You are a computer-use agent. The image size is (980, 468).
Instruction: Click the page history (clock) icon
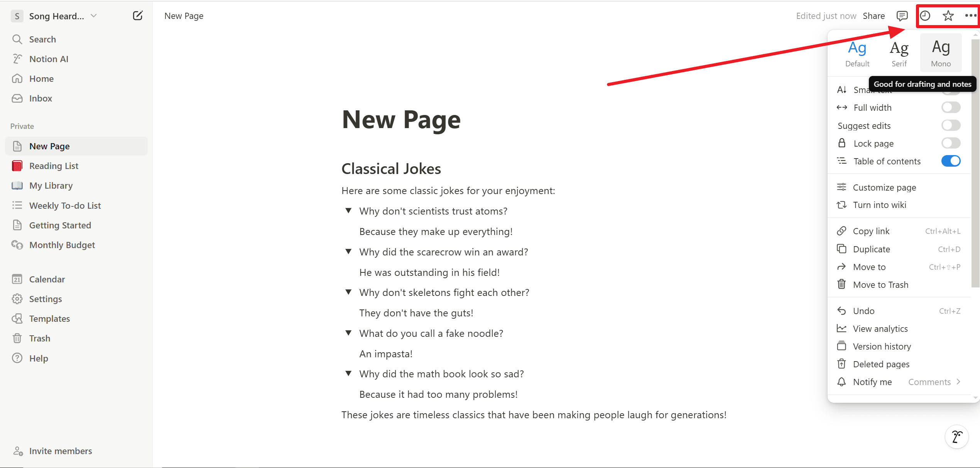point(924,15)
